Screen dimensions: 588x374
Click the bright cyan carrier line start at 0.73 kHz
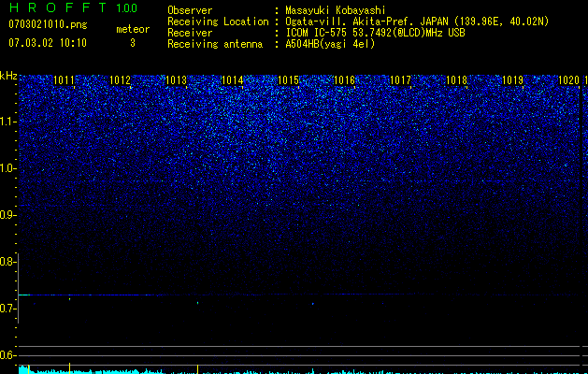pyautogui.click(x=24, y=295)
